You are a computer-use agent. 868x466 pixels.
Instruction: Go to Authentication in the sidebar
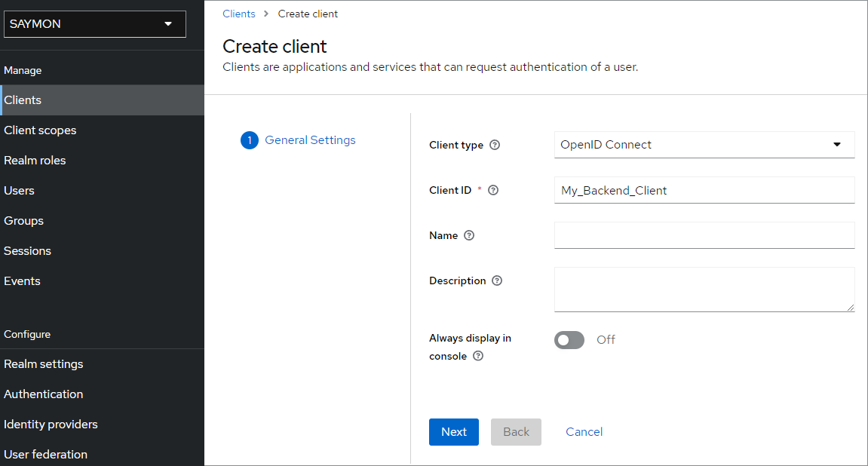(x=102, y=394)
